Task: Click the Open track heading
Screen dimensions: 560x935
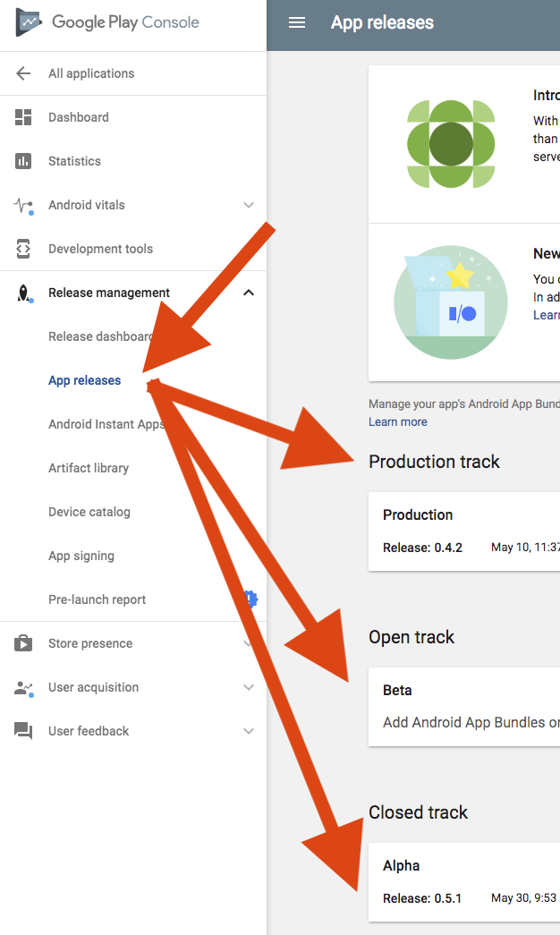Action: click(412, 637)
